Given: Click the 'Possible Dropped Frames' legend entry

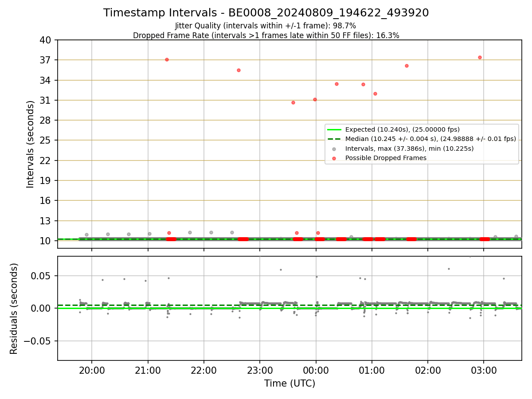Looking at the screenshot, I should click(x=386, y=158).
